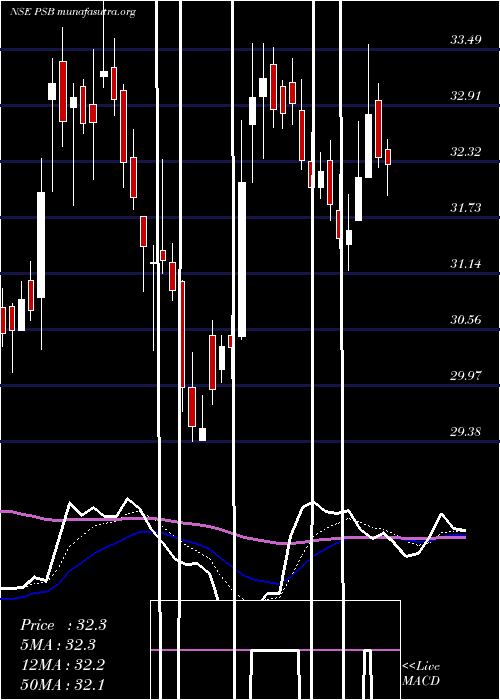The height and width of the screenshot is (700, 500).
Task: Click the 33.49 price axis label
Action: coord(466,40)
